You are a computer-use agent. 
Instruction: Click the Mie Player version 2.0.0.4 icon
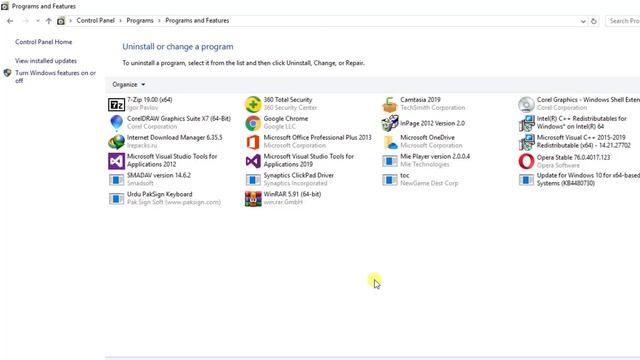click(390, 161)
